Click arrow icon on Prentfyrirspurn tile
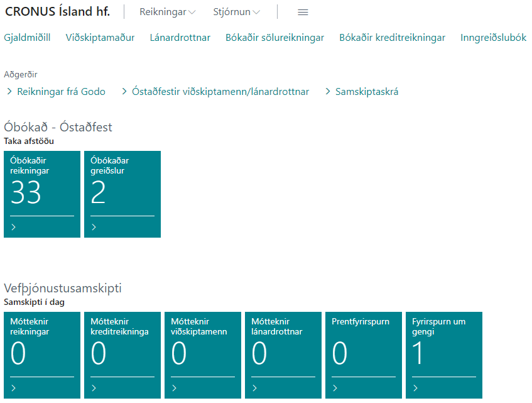Image resolution: width=532 pixels, height=403 pixels. click(335, 388)
